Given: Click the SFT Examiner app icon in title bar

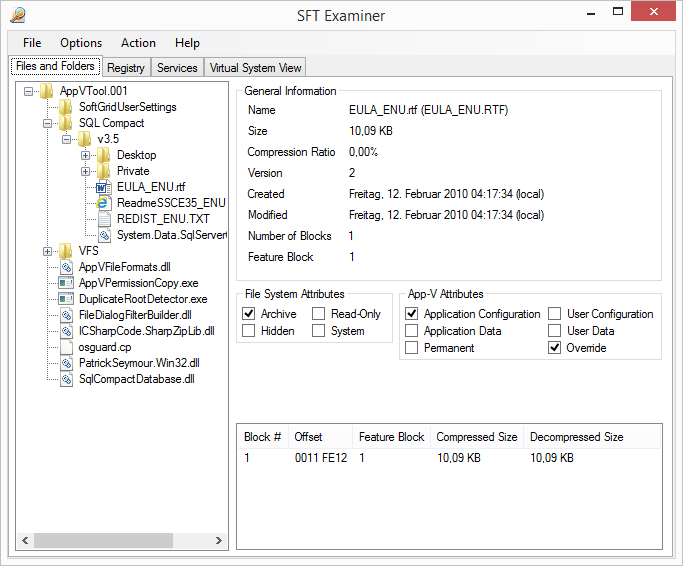Looking at the screenshot, I should 17,15.
